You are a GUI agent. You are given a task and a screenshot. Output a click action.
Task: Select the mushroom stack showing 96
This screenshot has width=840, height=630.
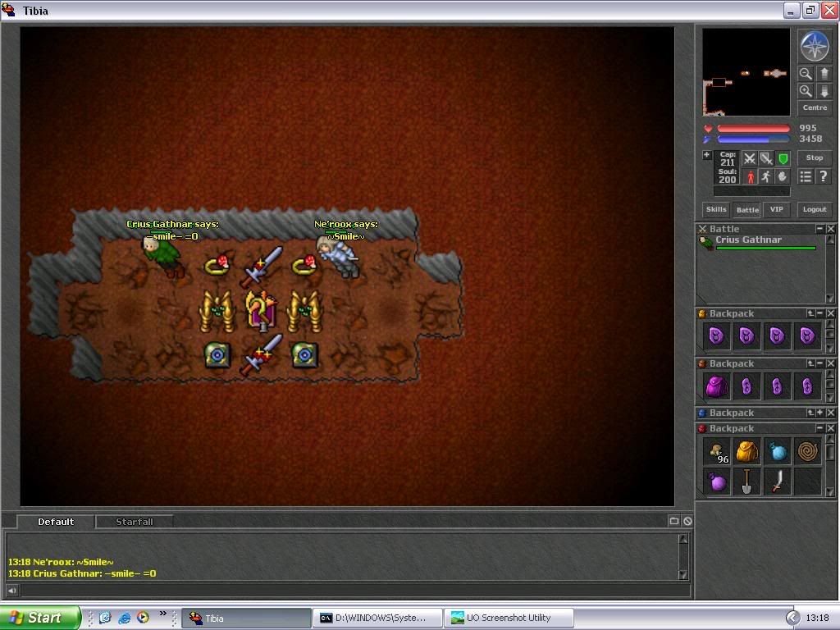point(717,452)
